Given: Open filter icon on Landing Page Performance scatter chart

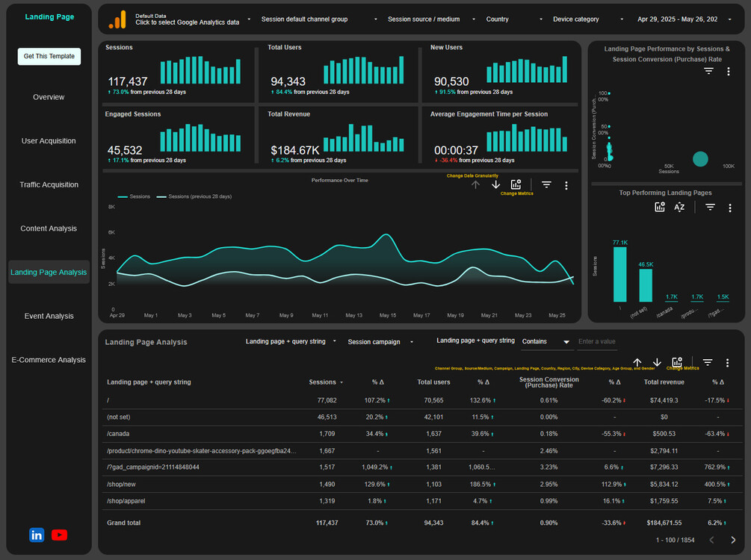Looking at the screenshot, I should pyautogui.click(x=709, y=72).
